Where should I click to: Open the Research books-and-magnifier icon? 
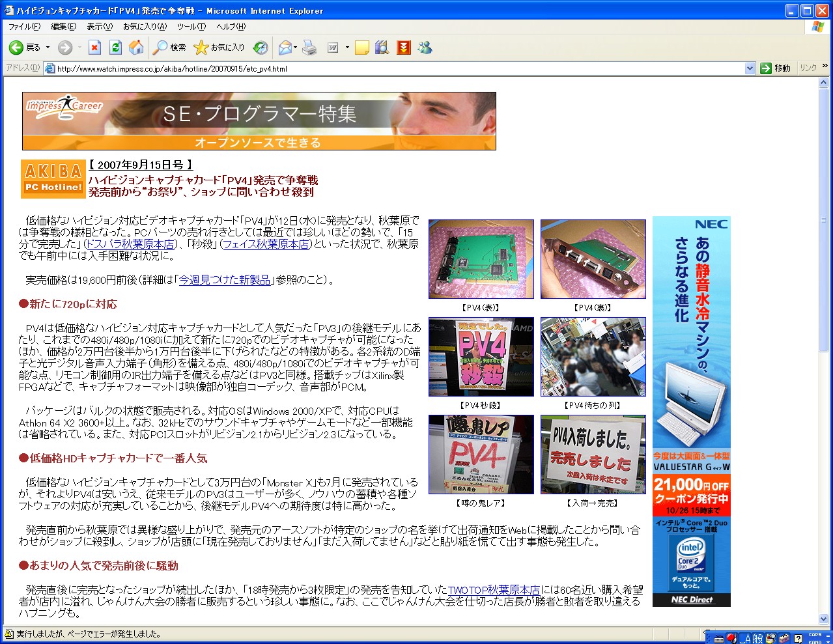tap(382, 48)
